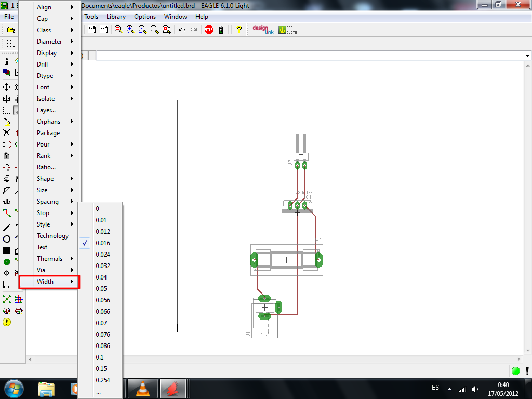Show the Errors list icon
Viewport: 532px width, 399px height.
[x=6, y=322]
